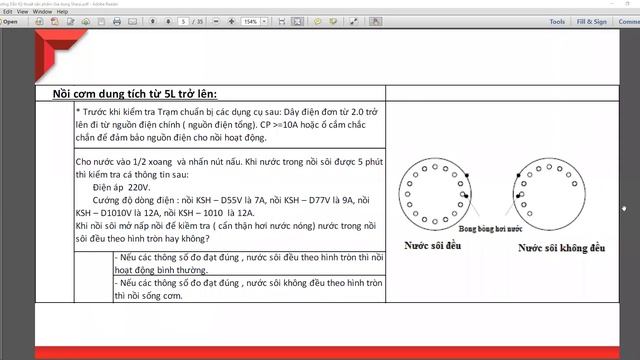Click the label 'Nước sôi không đều'

[x=562, y=248]
